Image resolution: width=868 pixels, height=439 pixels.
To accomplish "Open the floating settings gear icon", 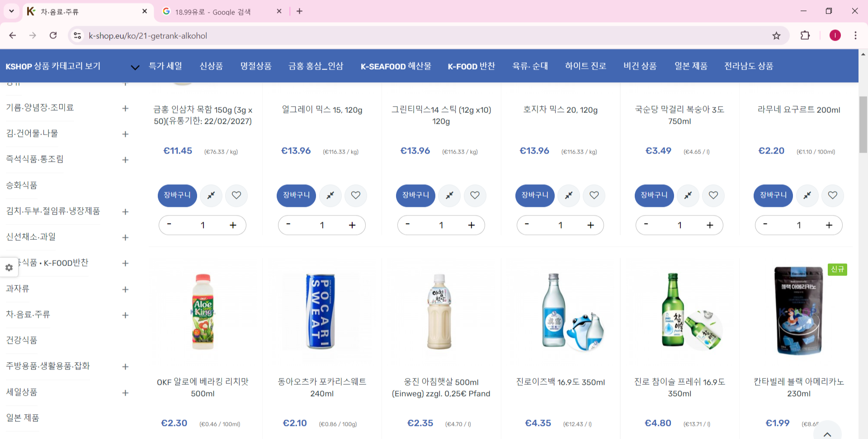I will (x=9, y=268).
